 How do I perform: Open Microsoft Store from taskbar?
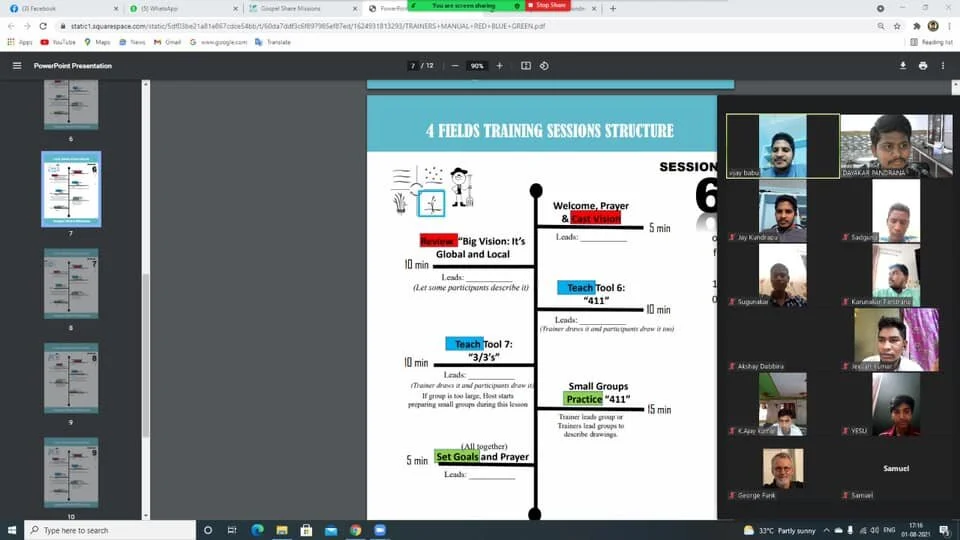306,530
